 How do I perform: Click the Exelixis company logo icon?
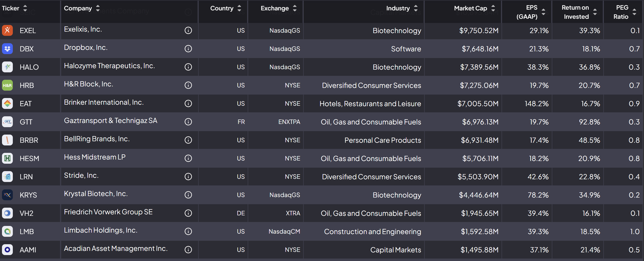pyautogui.click(x=7, y=30)
